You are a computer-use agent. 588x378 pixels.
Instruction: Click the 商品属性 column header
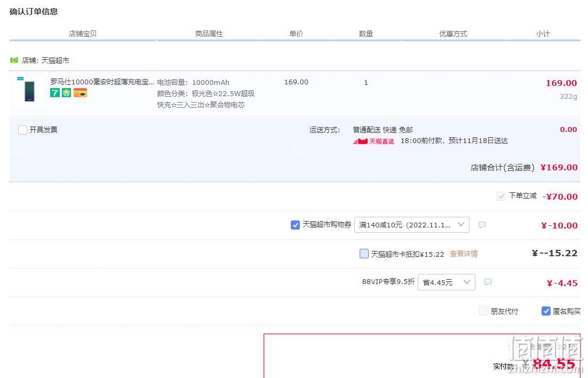coord(209,34)
